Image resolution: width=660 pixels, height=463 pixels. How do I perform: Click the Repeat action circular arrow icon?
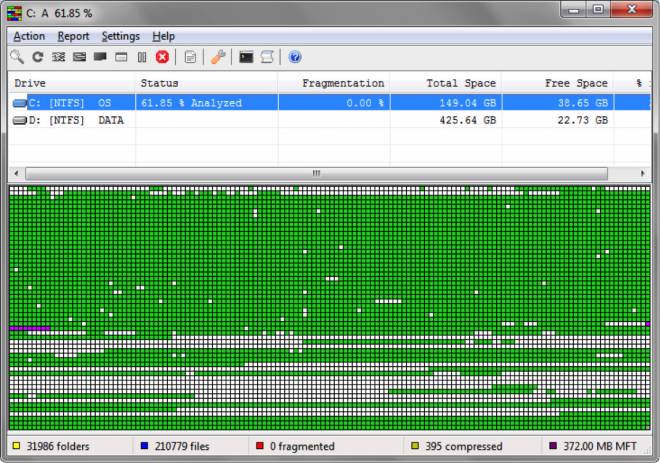(38, 57)
